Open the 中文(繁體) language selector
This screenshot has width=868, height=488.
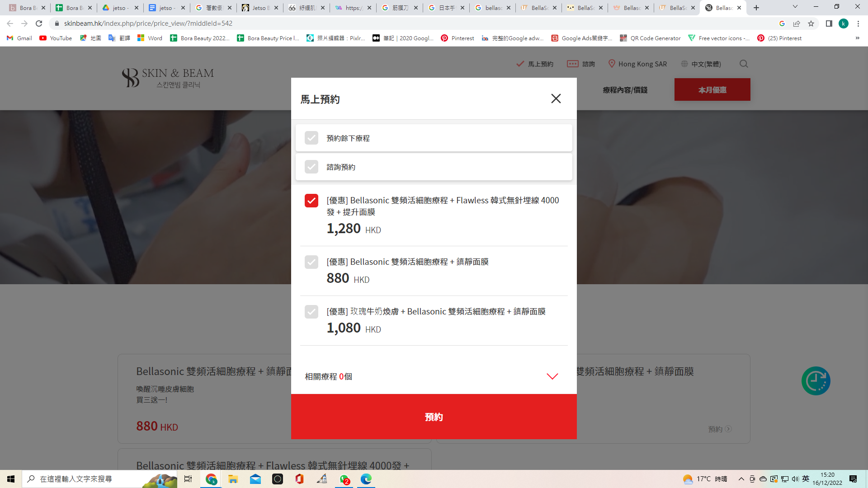(x=701, y=64)
